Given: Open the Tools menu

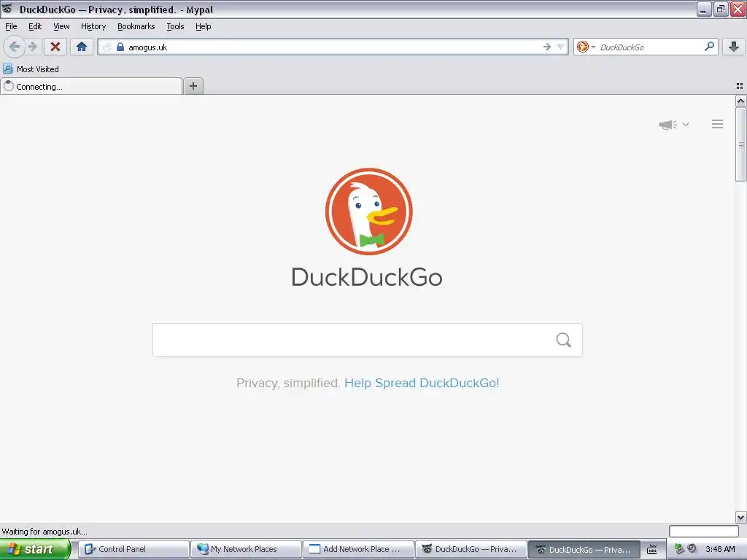Looking at the screenshot, I should 175,26.
